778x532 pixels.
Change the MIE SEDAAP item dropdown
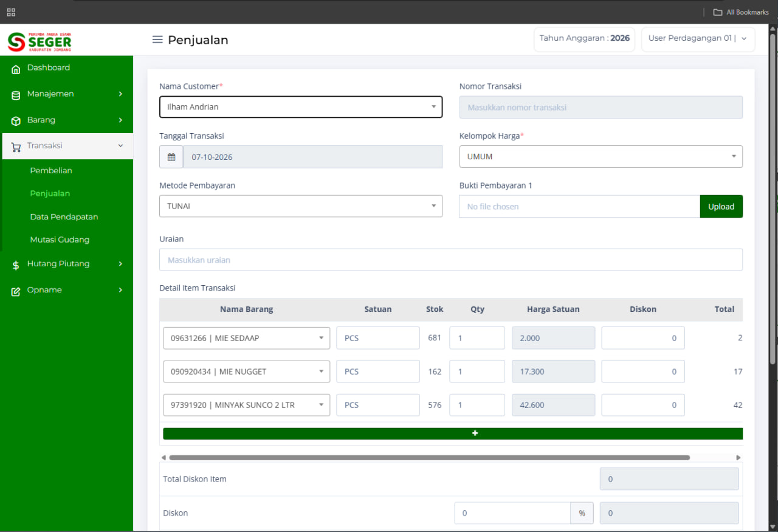click(x=247, y=338)
